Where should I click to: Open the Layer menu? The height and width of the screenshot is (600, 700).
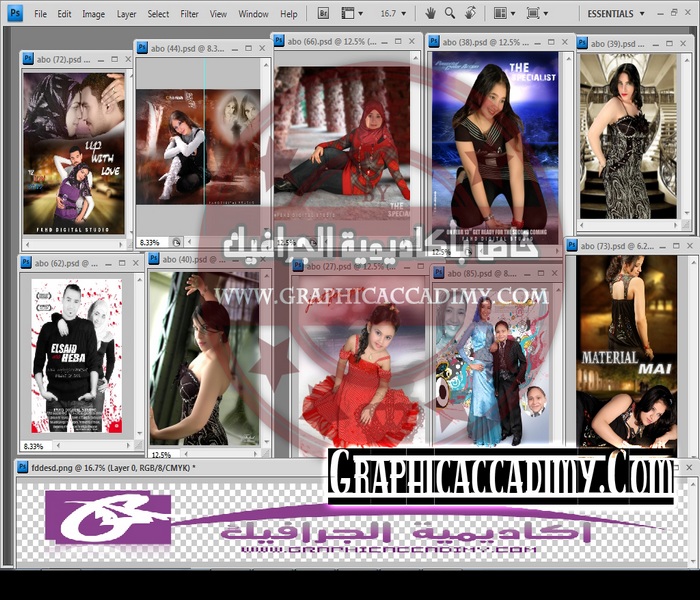(126, 14)
